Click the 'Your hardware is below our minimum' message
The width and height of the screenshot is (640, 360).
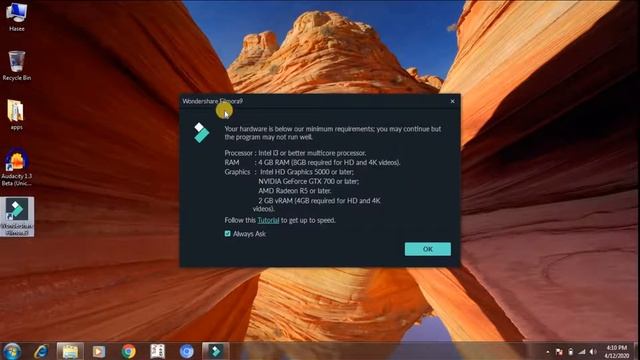pyautogui.click(x=333, y=133)
